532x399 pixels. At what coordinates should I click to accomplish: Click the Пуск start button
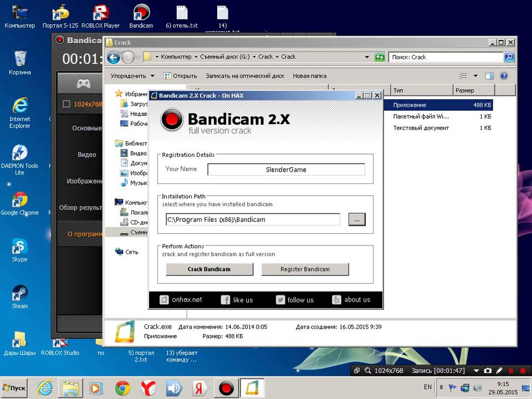coord(14,388)
